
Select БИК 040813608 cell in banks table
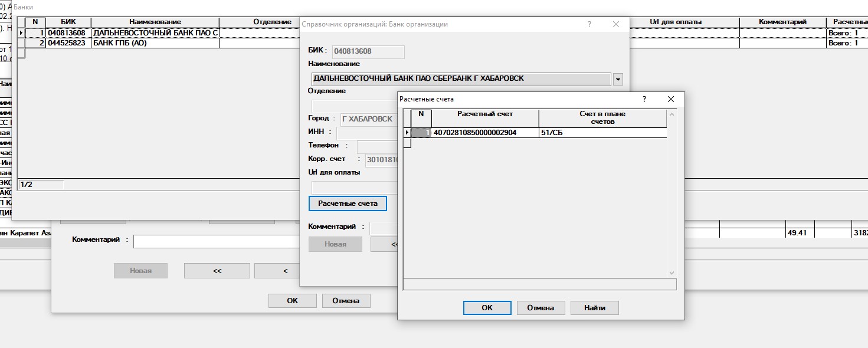coord(68,33)
